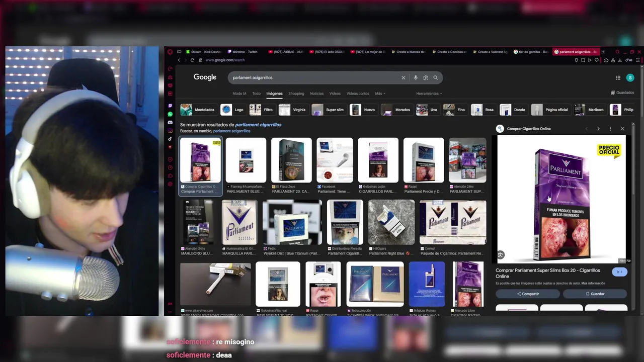Switch to the Videos cortos tab

coord(358,94)
